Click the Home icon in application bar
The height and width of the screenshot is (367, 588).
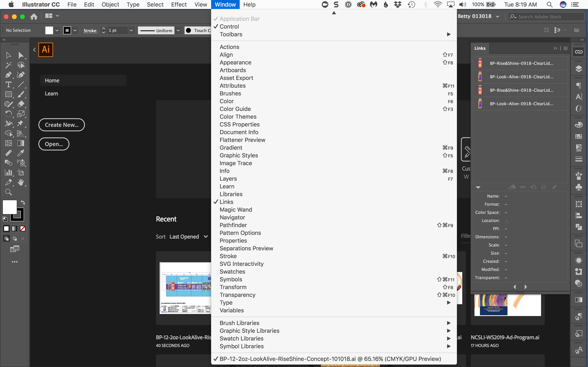tap(34, 16)
